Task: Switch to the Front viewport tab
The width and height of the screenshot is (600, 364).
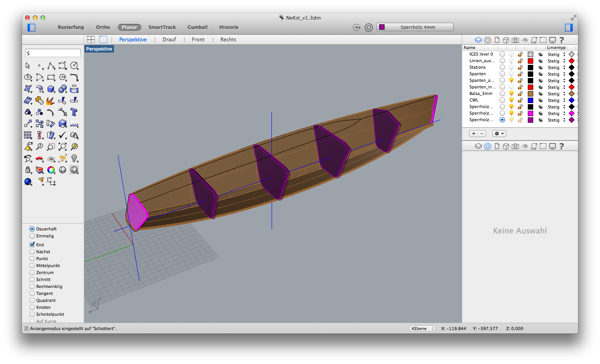Action: click(x=198, y=39)
